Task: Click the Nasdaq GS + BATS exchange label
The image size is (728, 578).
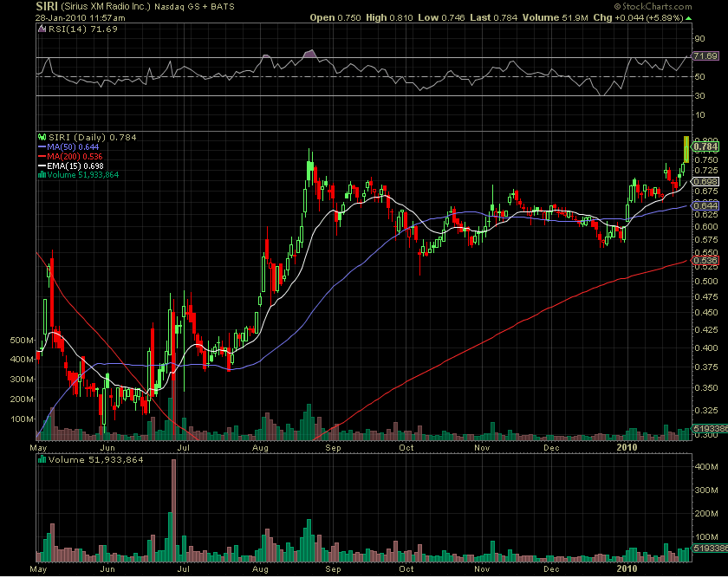Action: click(x=194, y=7)
